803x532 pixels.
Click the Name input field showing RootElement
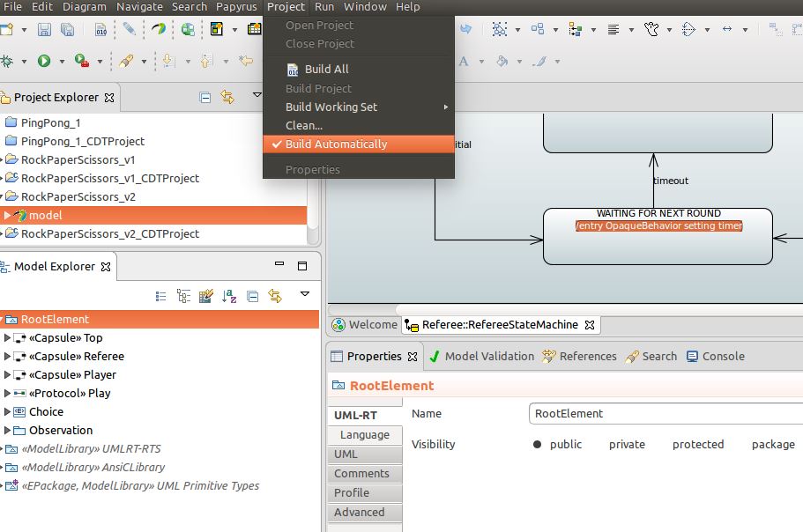(x=665, y=413)
